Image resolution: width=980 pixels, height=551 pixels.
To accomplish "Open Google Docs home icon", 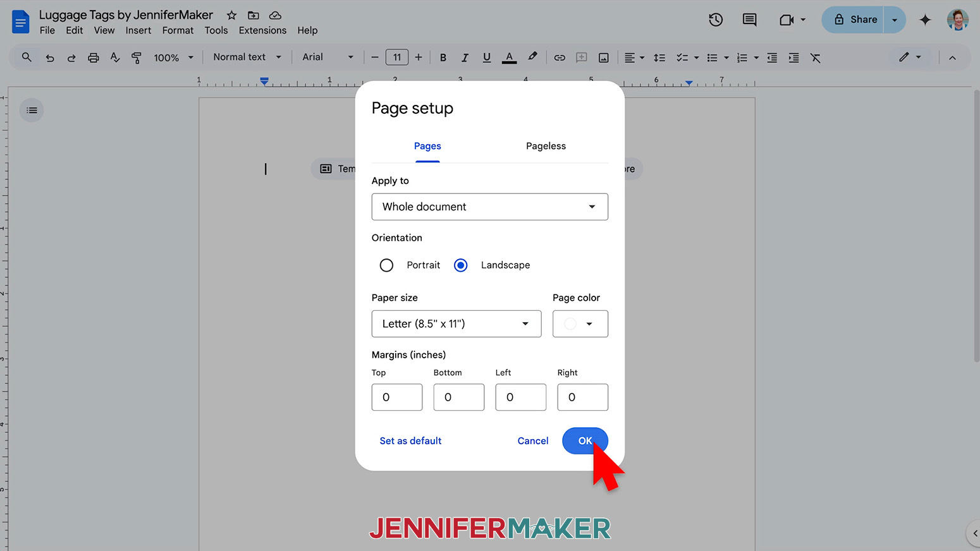I will click(x=21, y=22).
